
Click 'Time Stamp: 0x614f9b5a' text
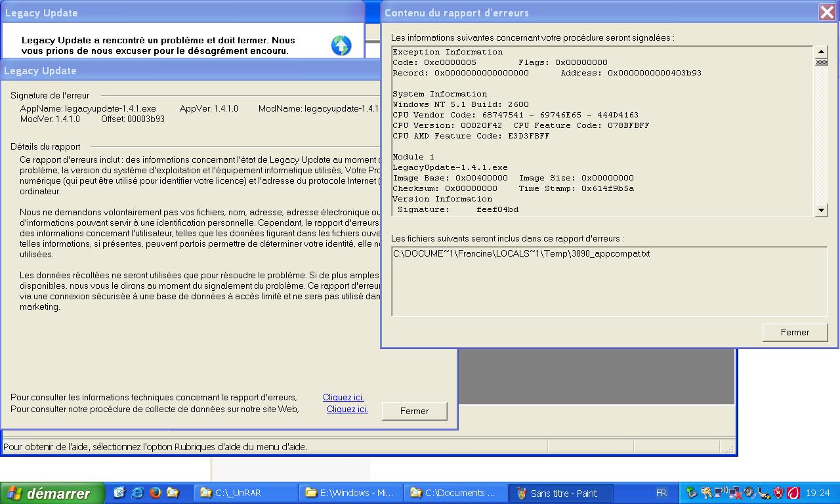click(x=576, y=188)
